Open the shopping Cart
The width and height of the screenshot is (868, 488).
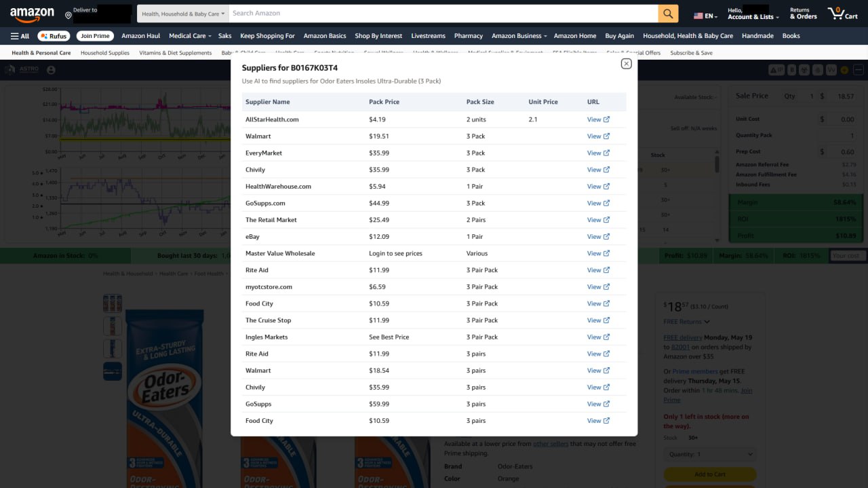(842, 14)
